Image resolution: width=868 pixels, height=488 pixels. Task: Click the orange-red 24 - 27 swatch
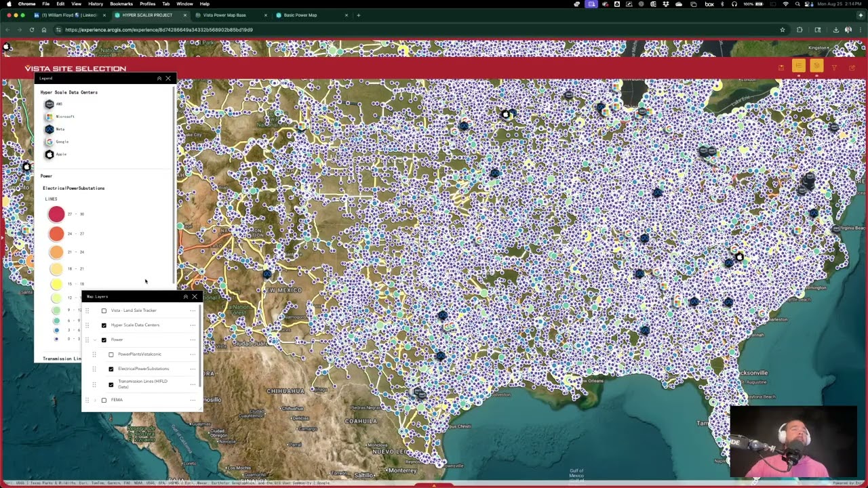tap(56, 234)
